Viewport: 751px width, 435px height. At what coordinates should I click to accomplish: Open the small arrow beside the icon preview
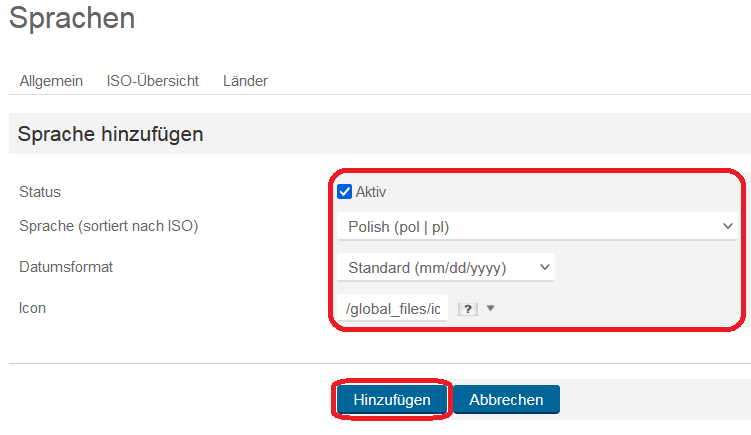pyautogui.click(x=490, y=308)
